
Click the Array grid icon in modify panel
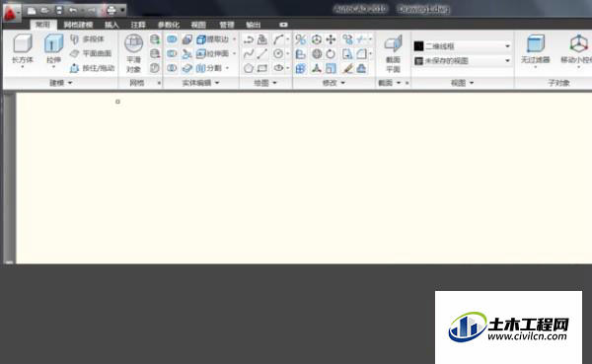[x=301, y=68]
